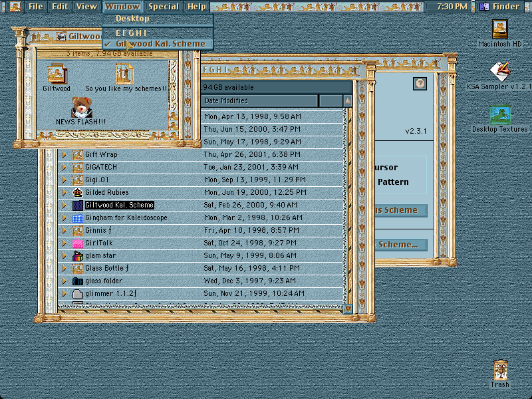Click the vertical scrollbar track of list window

[x=348, y=205]
